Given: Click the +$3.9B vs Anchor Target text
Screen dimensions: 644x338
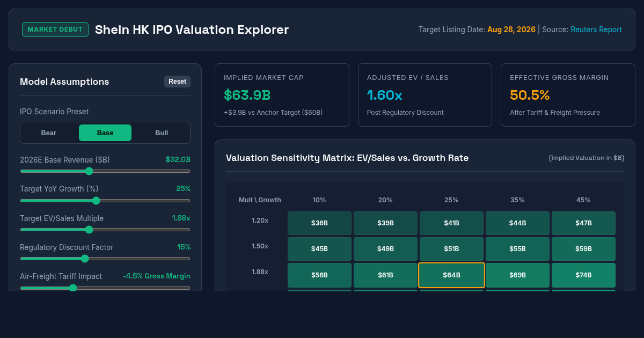Looking at the screenshot, I should (273, 113).
